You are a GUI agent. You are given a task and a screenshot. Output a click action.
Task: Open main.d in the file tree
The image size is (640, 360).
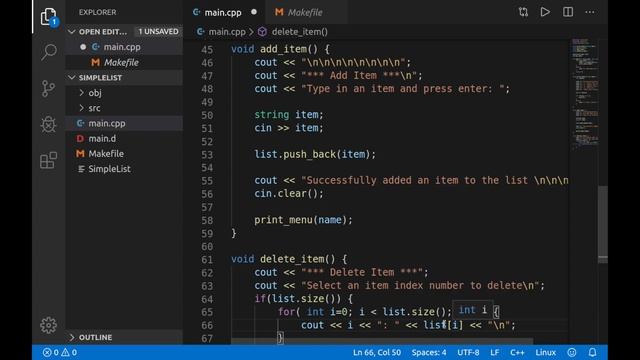124,139
